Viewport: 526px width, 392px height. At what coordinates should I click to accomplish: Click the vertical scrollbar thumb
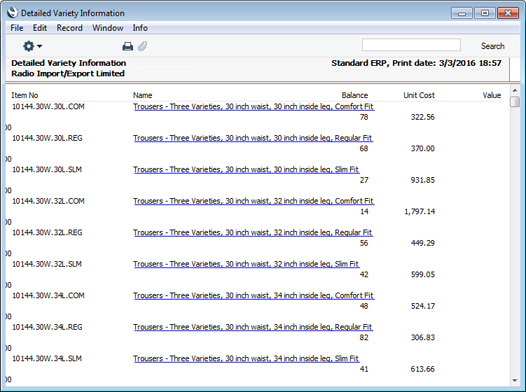[x=515, y=102]
